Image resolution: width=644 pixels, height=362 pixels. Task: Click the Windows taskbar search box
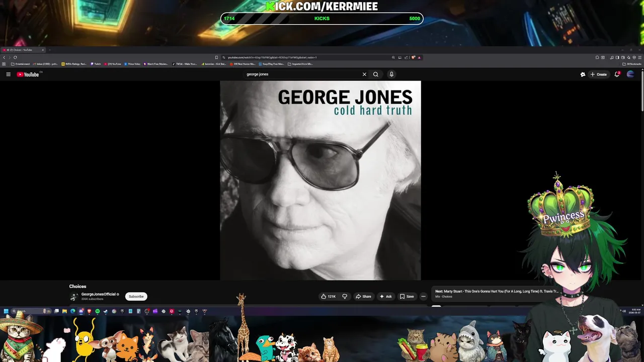(x=31, y=311)
